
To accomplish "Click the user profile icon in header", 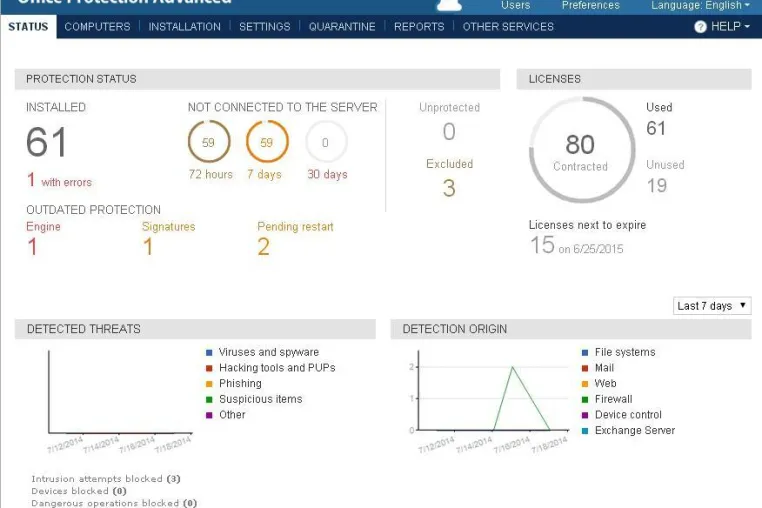I will pyautogui.click(x=449, y=5).
